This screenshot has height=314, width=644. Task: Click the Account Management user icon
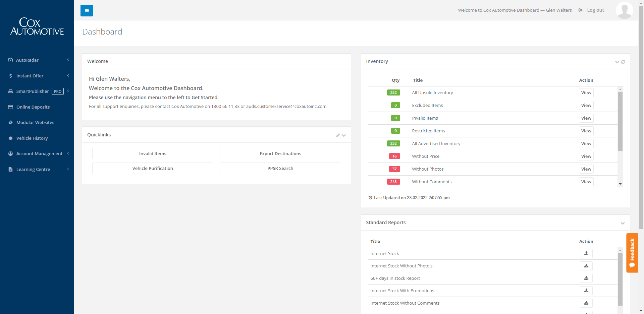10,153
